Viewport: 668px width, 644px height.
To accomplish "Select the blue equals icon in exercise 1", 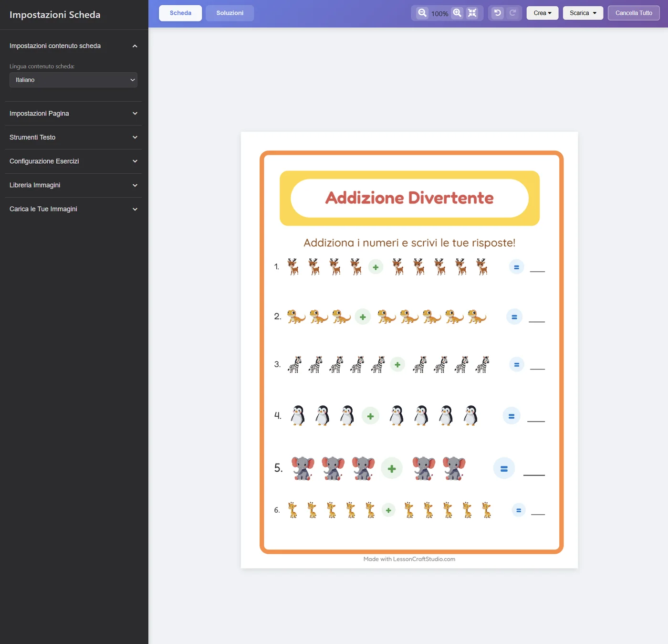I will click(516, 267).
